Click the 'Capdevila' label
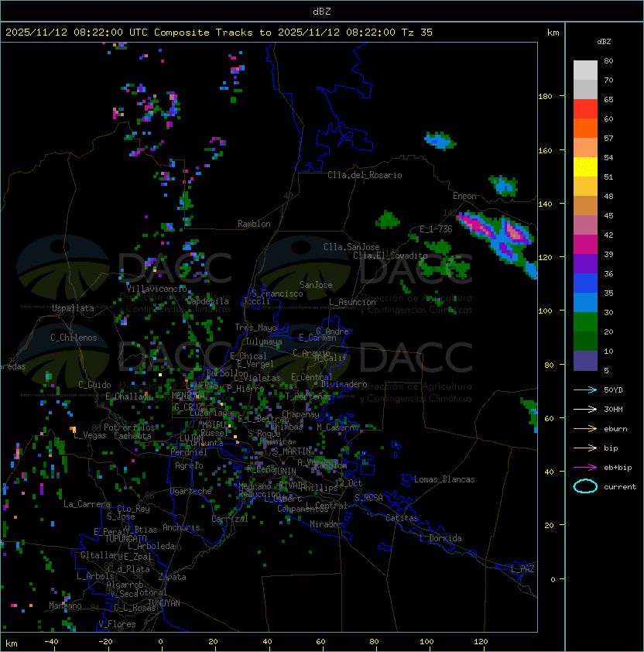This screenshot has width=644, height=652. (x=207, y=301)
